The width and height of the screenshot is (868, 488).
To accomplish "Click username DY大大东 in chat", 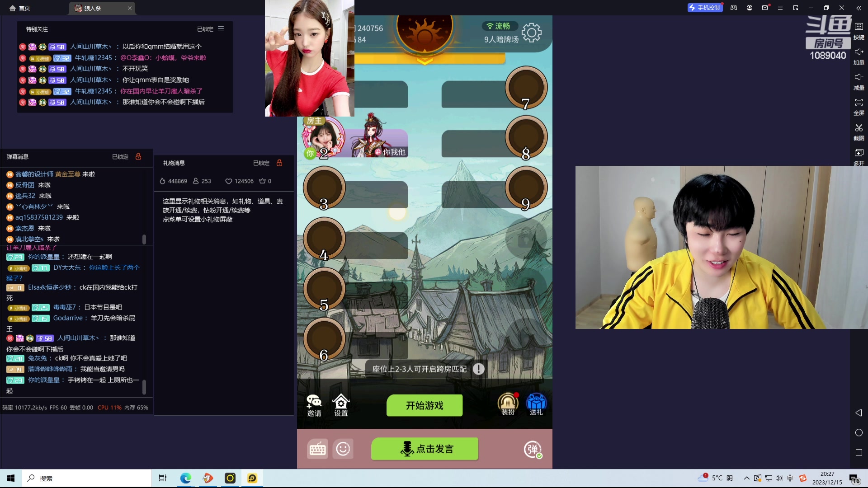I will click(x=67, y=267).
